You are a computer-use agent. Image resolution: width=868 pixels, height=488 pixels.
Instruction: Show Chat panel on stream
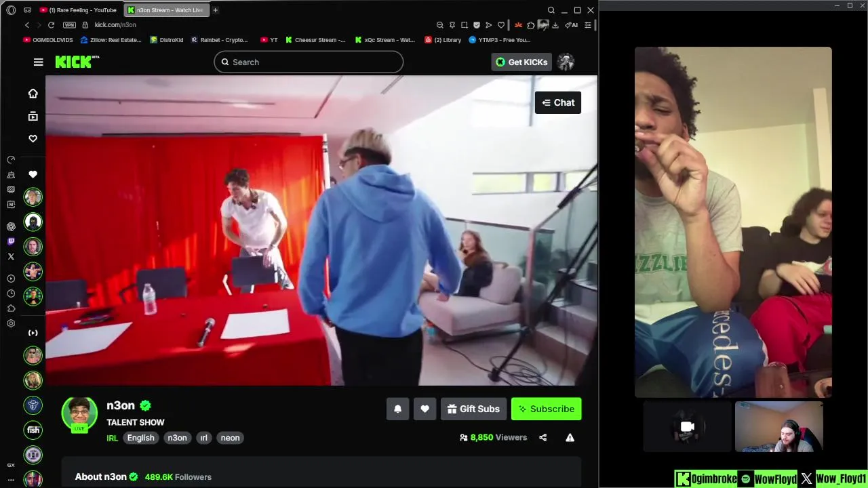pyautogui.click(x=558, y=103)
